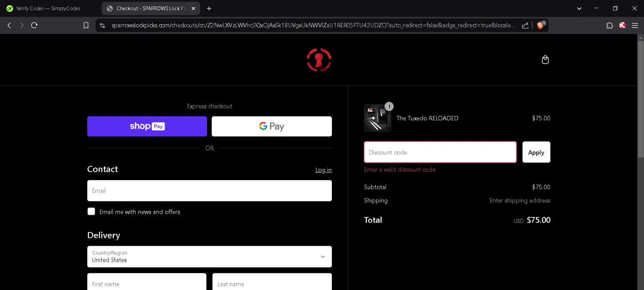
Task: Pay with Shop Pay button
Action: (147, 126)
